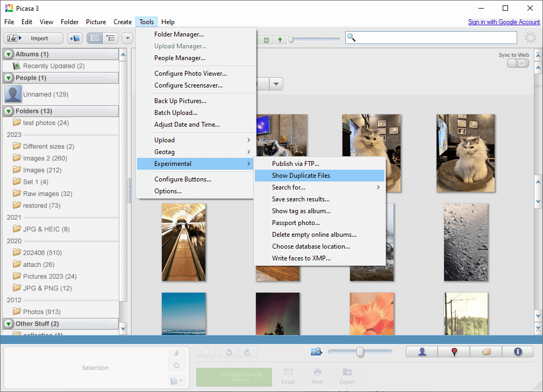Image resolution: width=543 pixels, height=392 pixels.
Task: Switch to folder tree view icon
Action: click(x=111, y=38)
